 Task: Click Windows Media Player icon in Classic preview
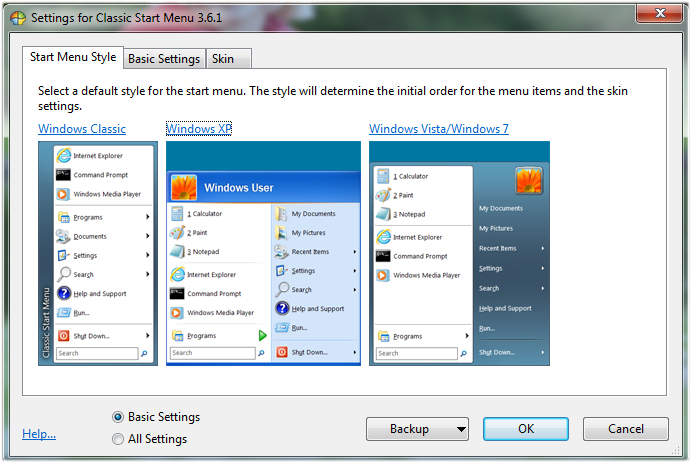[x=64, y=194]
